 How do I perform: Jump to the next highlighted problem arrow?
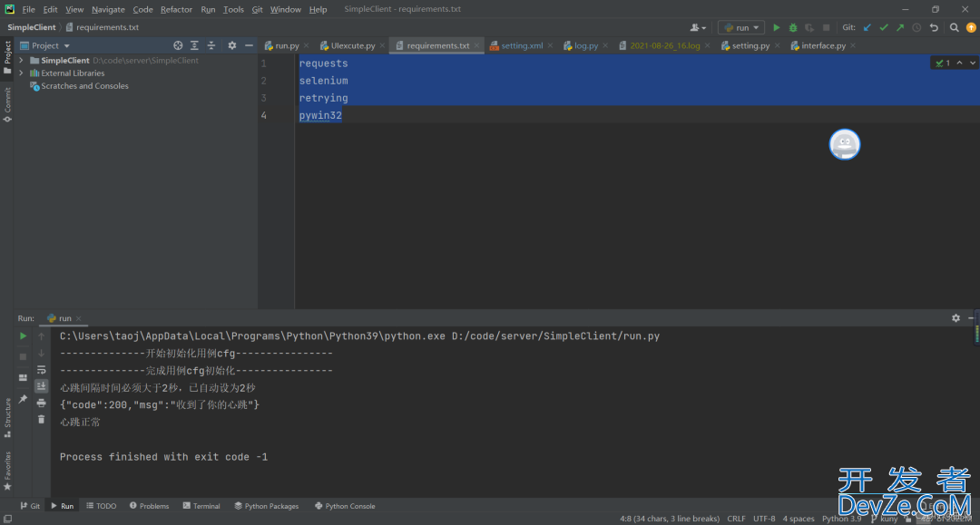(x=973, y=63)
